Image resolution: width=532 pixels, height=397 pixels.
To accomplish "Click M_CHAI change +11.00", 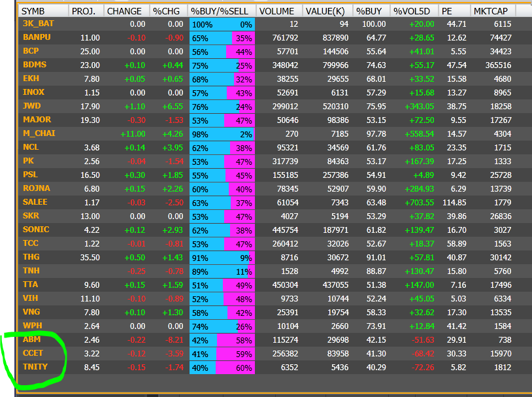I will tap(133, 134).
